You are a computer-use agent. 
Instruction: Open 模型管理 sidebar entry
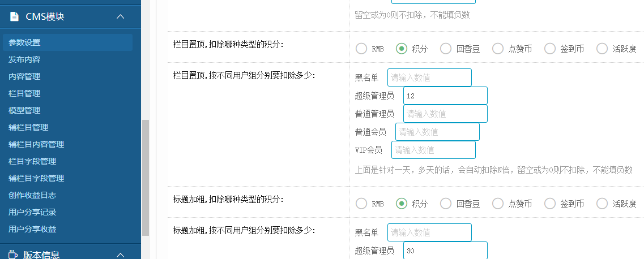[x=25, y=110]
